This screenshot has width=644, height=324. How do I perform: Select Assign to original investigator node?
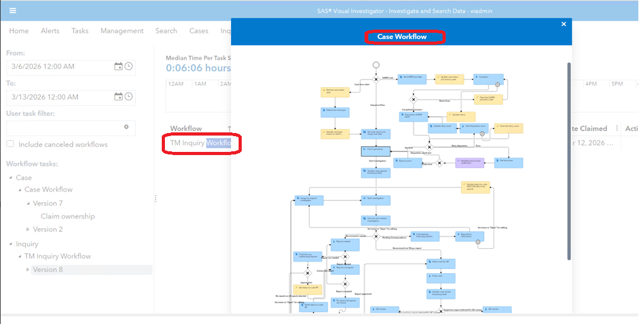(x=309, y=200)
